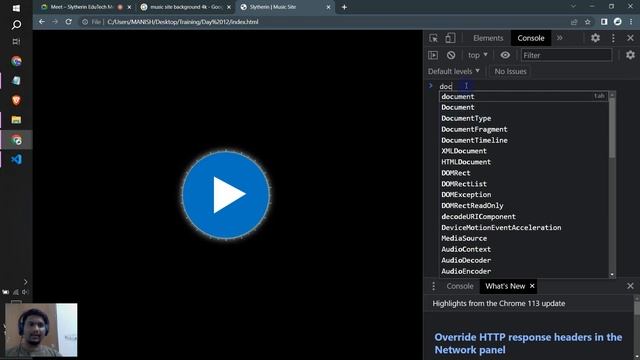Select the What's New drawer tab
Screen dimensions: 640x360
tap(505, 286)
